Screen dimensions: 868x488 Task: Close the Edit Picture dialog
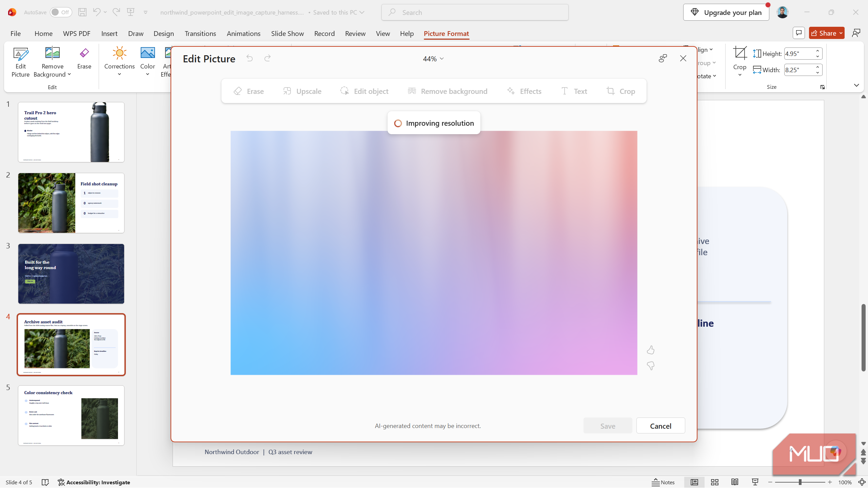tap(683, 58)
